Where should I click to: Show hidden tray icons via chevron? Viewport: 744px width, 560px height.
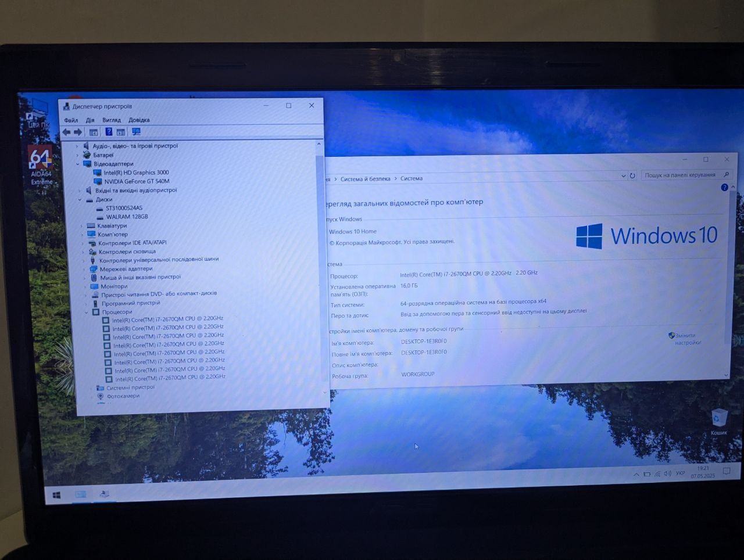[636, 475]
